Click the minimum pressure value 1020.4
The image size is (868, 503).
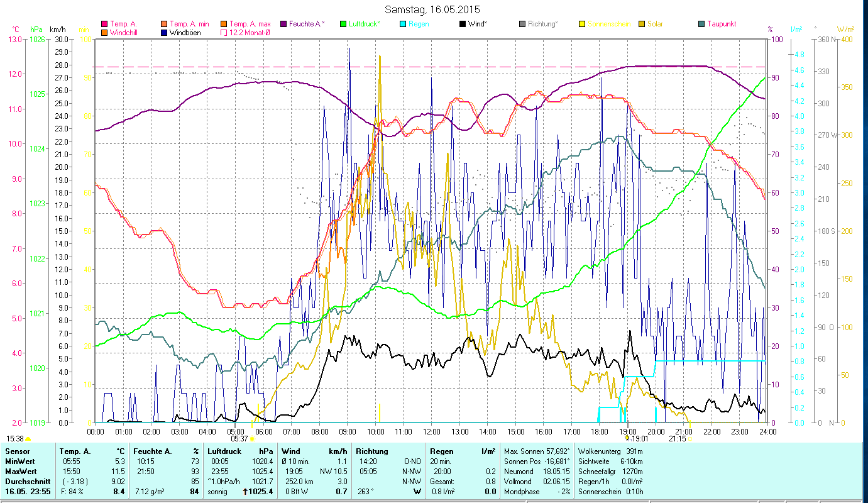(262, 462)
